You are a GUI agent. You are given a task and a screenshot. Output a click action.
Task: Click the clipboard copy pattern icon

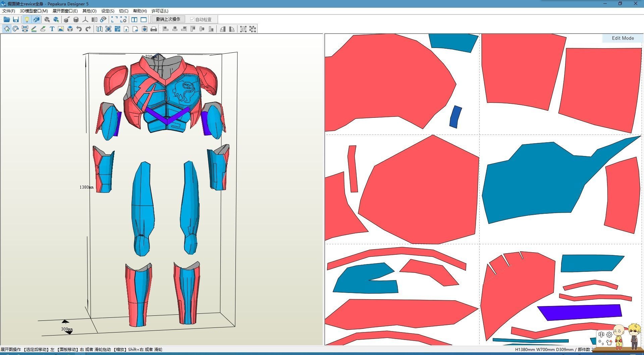145,29
